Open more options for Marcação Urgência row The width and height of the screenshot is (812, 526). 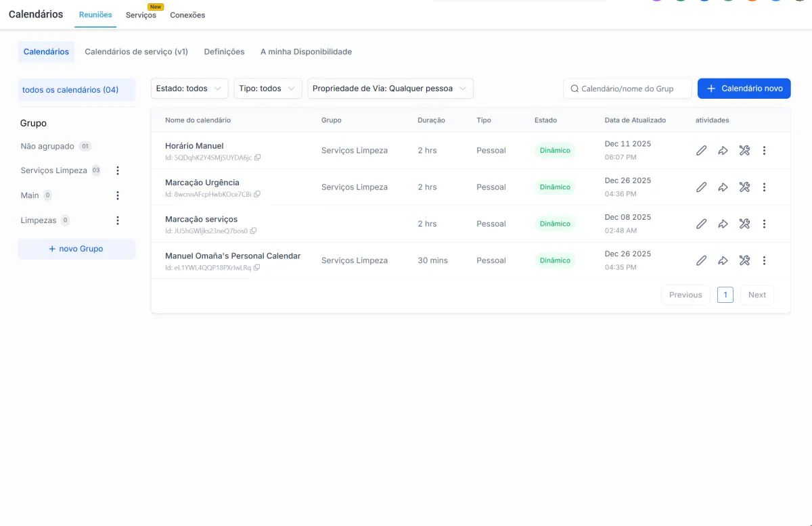[765, 187]
